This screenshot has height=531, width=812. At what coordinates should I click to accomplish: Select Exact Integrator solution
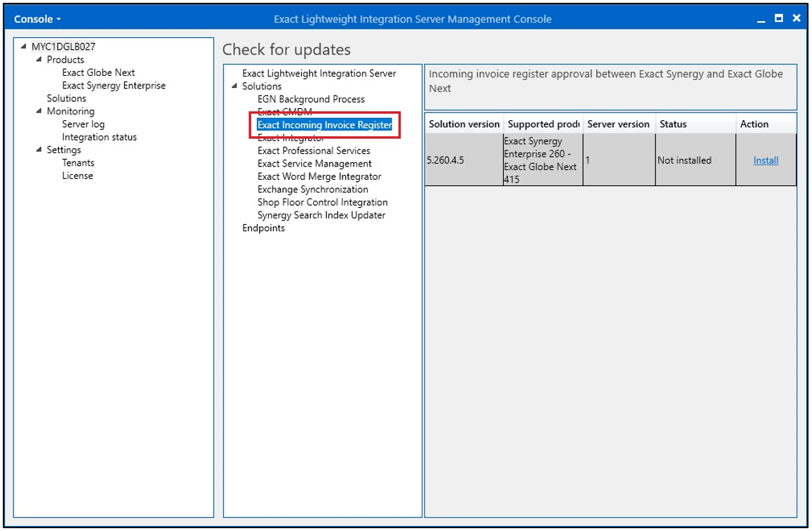click(291, 138)
